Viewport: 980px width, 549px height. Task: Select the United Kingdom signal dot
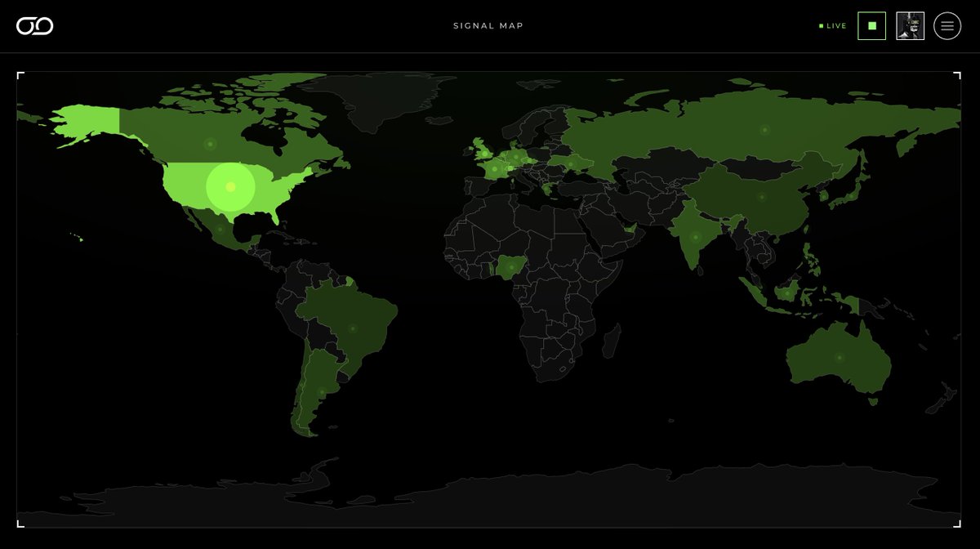[484, 154]
